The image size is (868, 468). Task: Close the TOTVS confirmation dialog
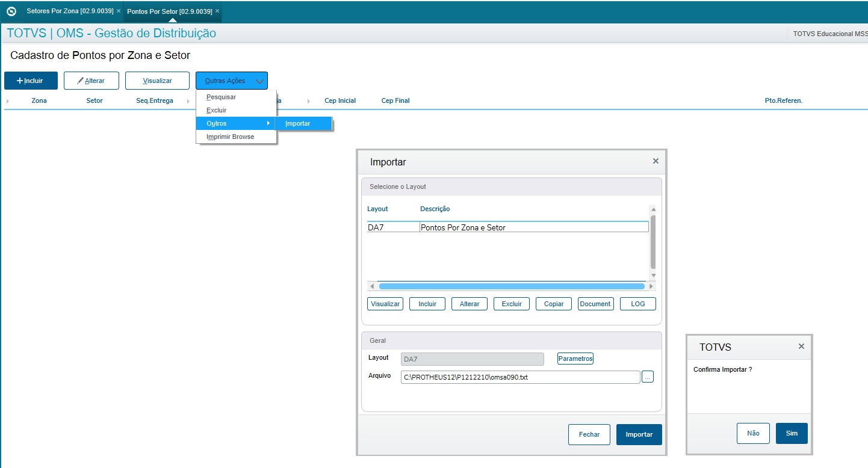(x=801, y=346)
